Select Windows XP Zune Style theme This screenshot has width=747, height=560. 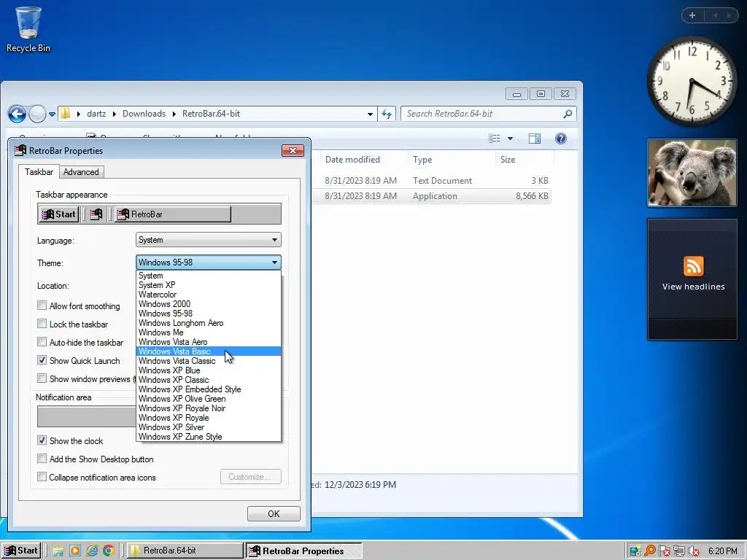(x=208, y=437)
